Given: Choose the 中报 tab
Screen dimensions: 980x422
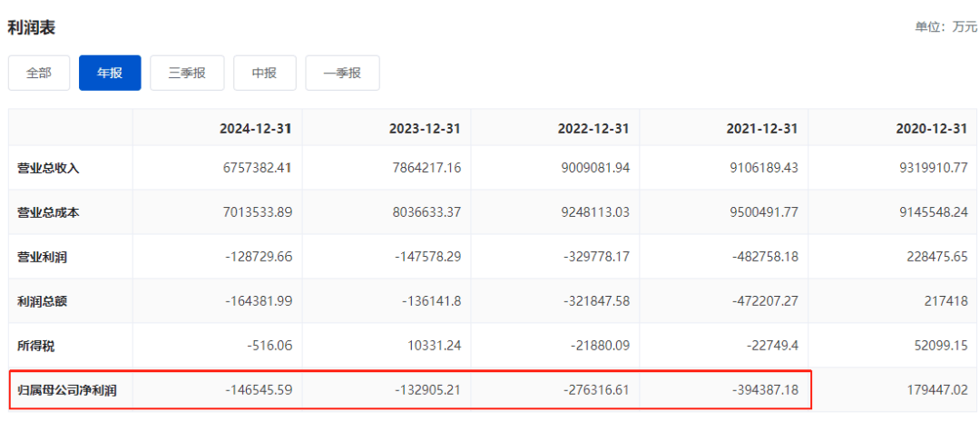Looking at the screenshot, I should tap(264, 74).
